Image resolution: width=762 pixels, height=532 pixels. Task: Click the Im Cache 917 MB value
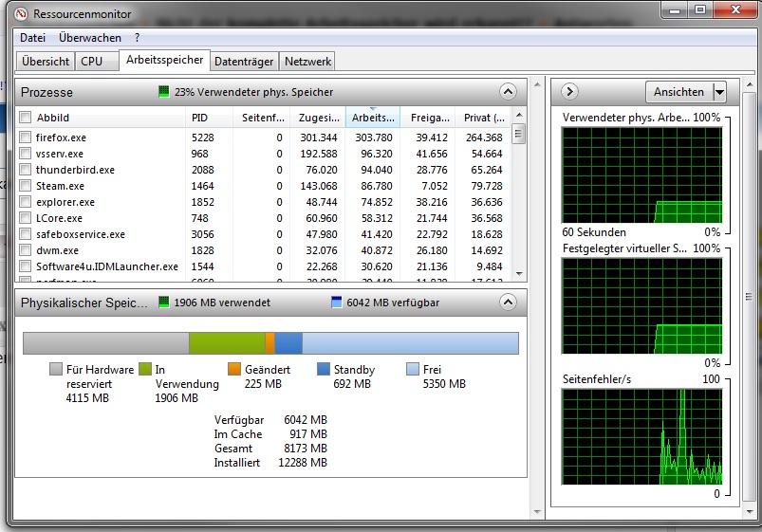coord(308,434)
